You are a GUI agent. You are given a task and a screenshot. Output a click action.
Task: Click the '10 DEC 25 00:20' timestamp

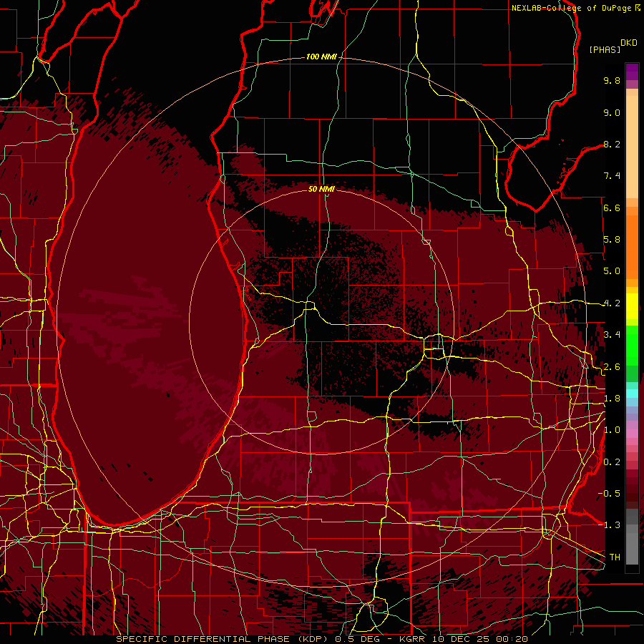(x=479, y=639)
